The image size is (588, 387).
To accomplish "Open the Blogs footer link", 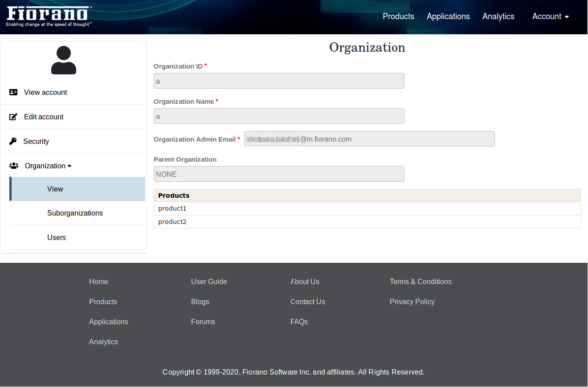I will pyautogui.click(x=200, y=301).
